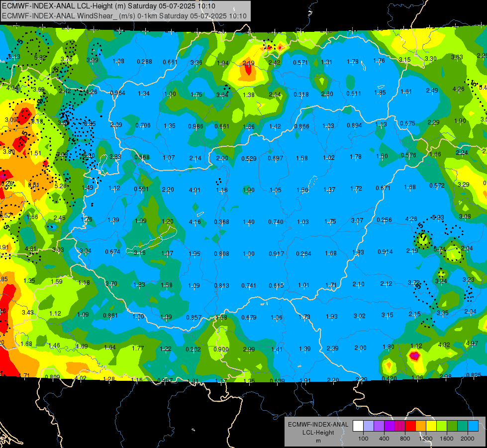Screen dimensions: 487x448
Task: Click the wind shear value 0.264
Action: click(303, 254)
